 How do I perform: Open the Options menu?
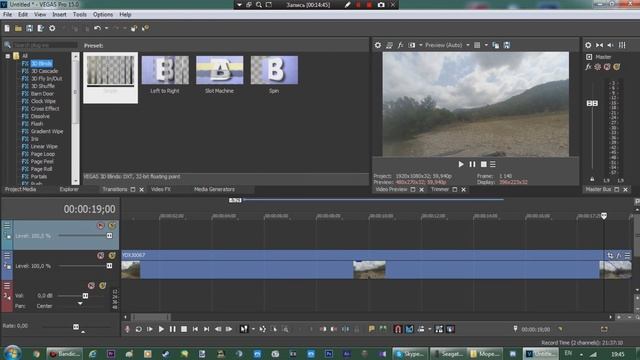103,14
